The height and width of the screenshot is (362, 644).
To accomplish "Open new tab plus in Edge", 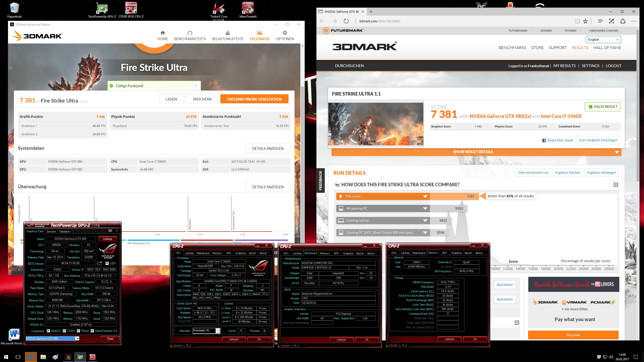I will tap(371, 12).
